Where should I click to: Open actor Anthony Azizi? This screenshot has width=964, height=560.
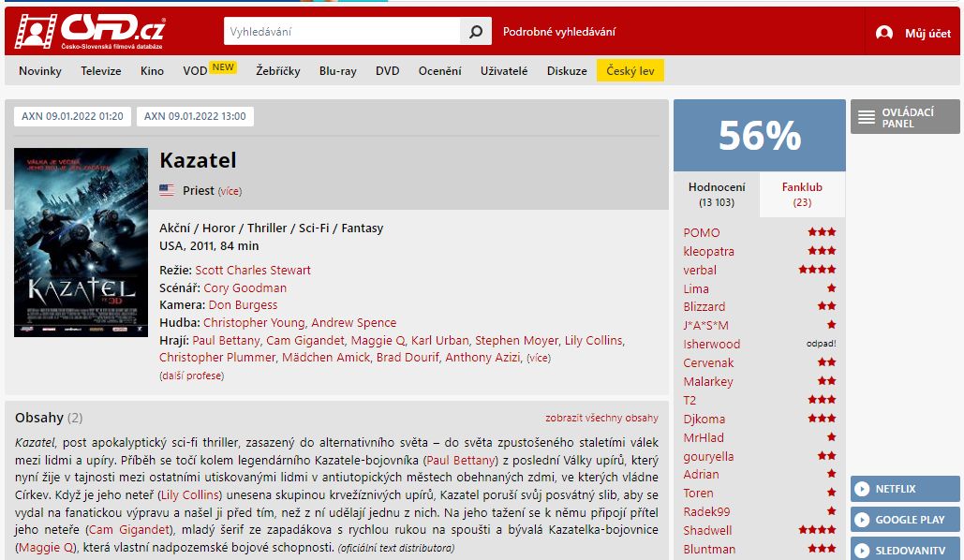pos(482,357)
